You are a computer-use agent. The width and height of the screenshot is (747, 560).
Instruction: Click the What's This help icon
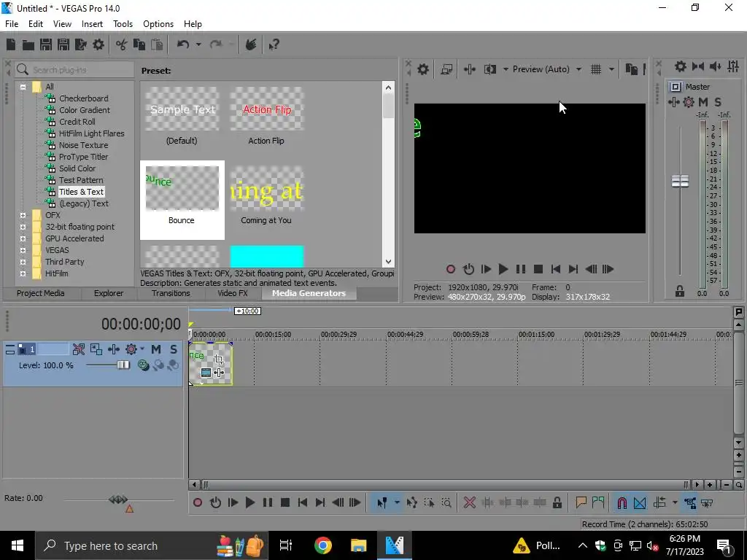point(274,44)
